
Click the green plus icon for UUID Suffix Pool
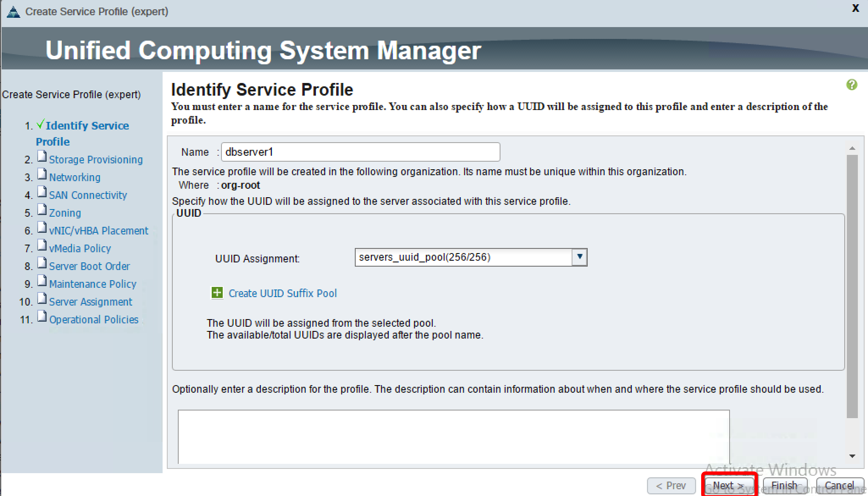(217, 293)
